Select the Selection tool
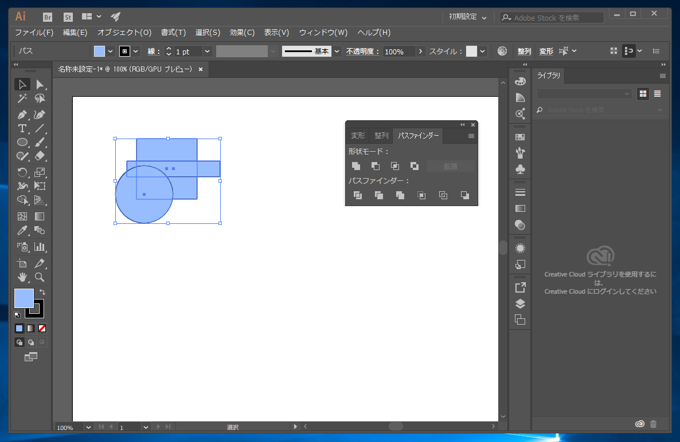 click(22, 84)
